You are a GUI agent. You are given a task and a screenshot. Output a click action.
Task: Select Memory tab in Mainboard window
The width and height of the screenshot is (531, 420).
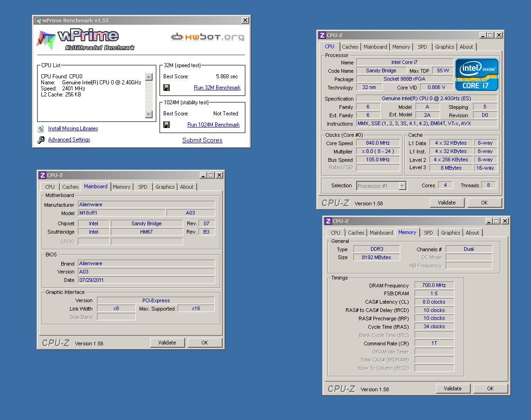(122, 187)
